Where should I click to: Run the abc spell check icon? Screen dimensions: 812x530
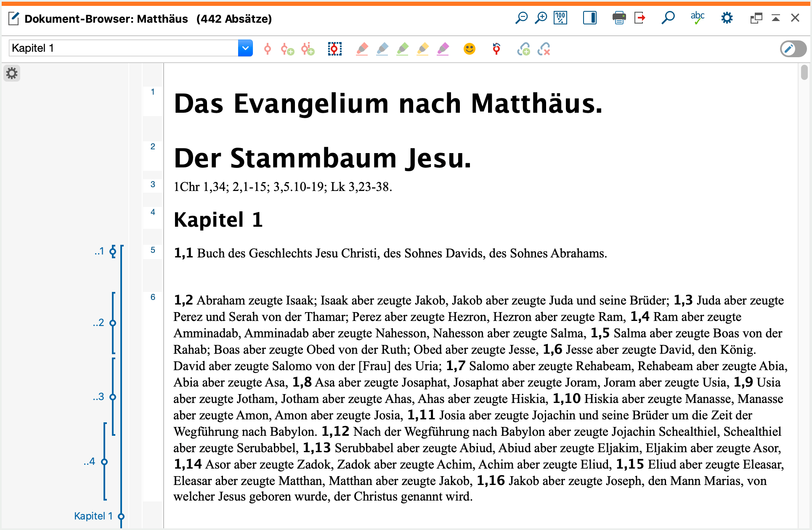[697, 18]
